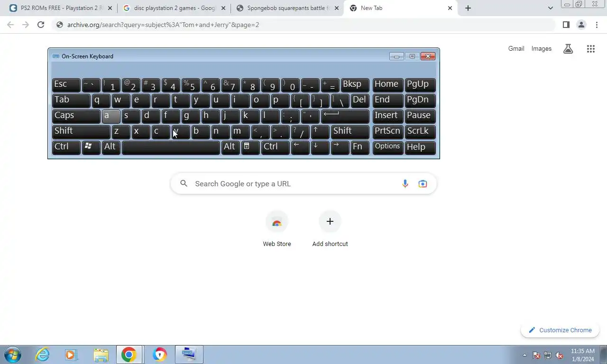This screenshot has width=607, height=364.
Task: Click the Bksp key on keyboard
Action: coord(355,85)
